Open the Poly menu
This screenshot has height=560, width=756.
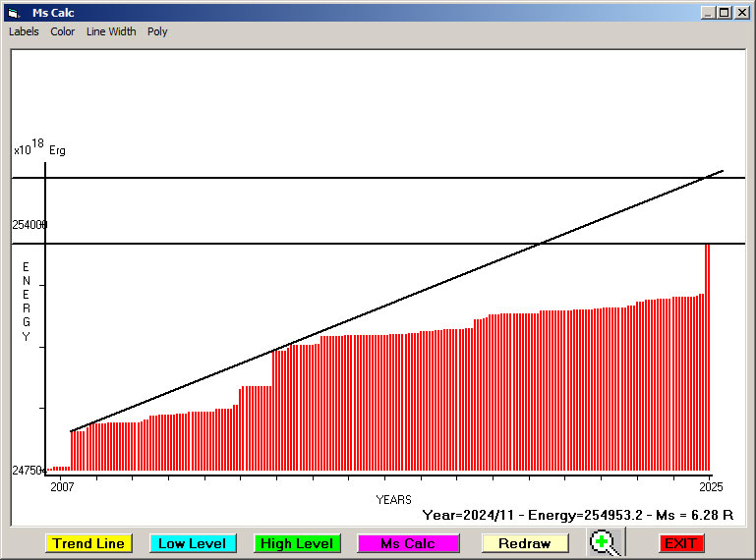(x=157, y=31)
